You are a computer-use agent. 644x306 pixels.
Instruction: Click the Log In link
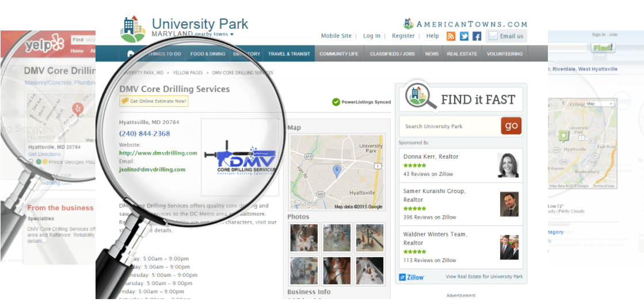[x=372, y=36]
